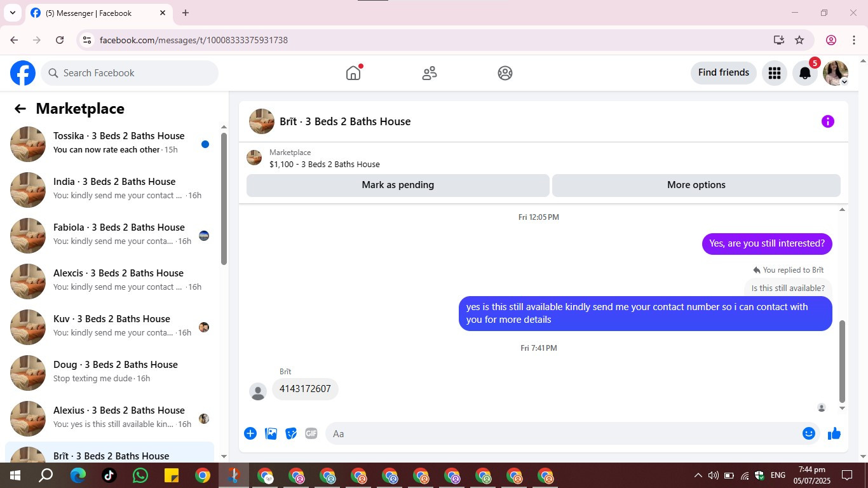Open a new browser tab
Screen dimensions: 868x488
tap(186, 13)
